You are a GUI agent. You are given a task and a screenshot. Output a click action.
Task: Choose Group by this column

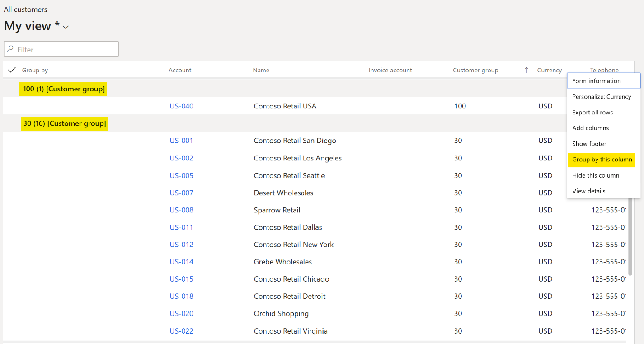click(x=603, y=160)
